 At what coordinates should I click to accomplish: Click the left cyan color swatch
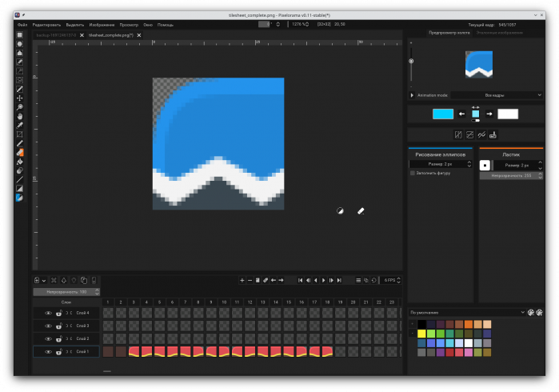(443, 114)
